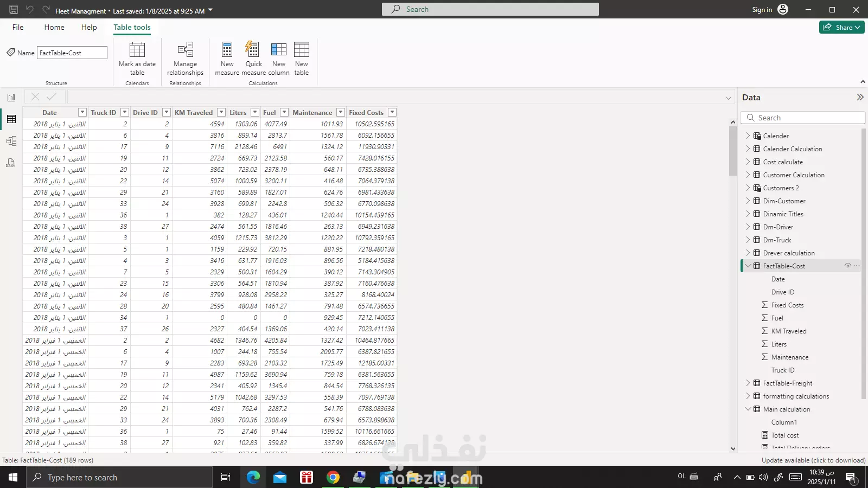Click the Save icon in title bar
Image resolution: width=868 pixels, height=488 pixels.
[x=14, y=10]
